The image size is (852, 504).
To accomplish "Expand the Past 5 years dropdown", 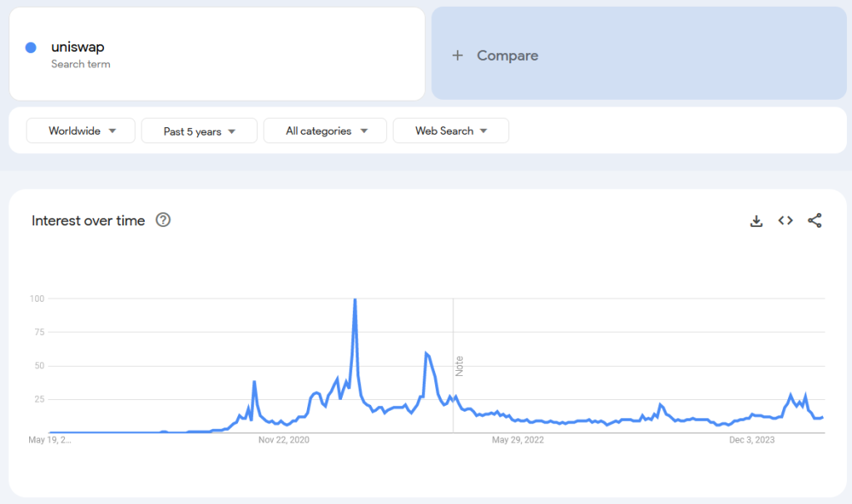I will click(x=199, y=131).
